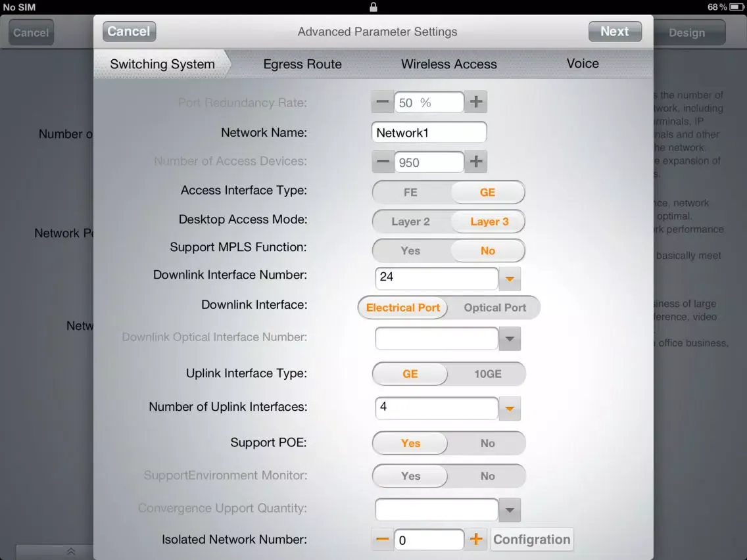Viewport: 747px width, 560px height.
Task: Tap the 'Downlink Interface Number:' label
Action: coord(229,275)
